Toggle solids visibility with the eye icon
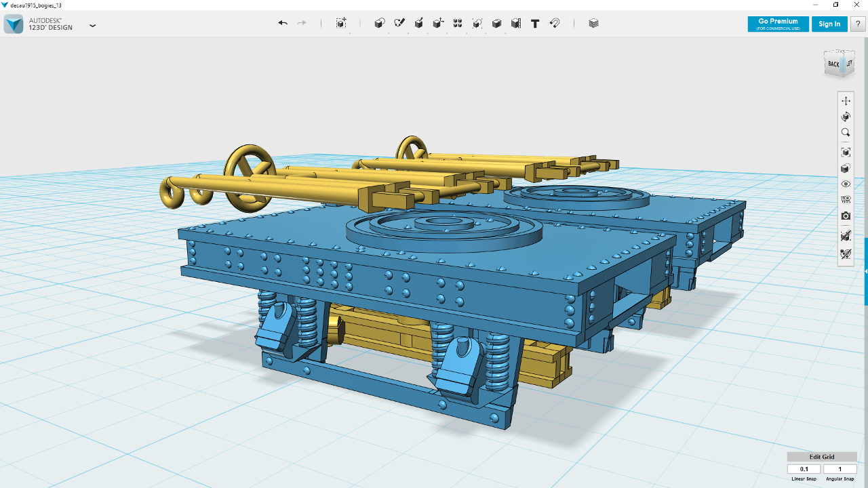Screen dimensions: 868x488 [846, 184]
